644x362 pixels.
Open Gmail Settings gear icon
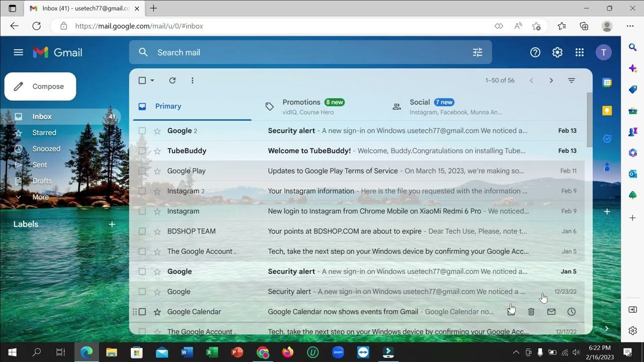click(x=557, y=52)
